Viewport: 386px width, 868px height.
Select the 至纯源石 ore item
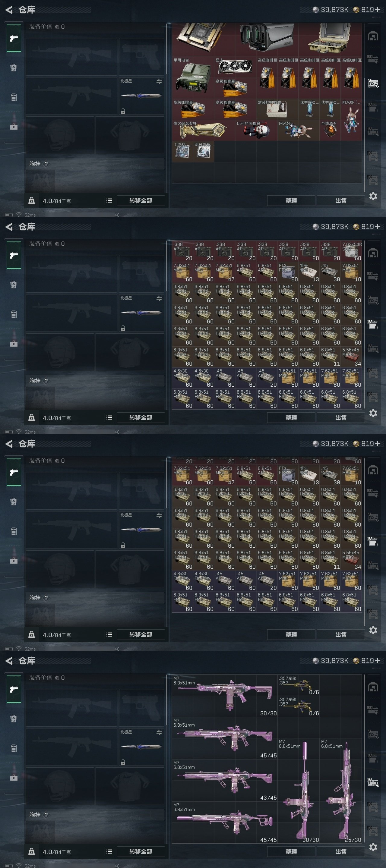[331, 131]
